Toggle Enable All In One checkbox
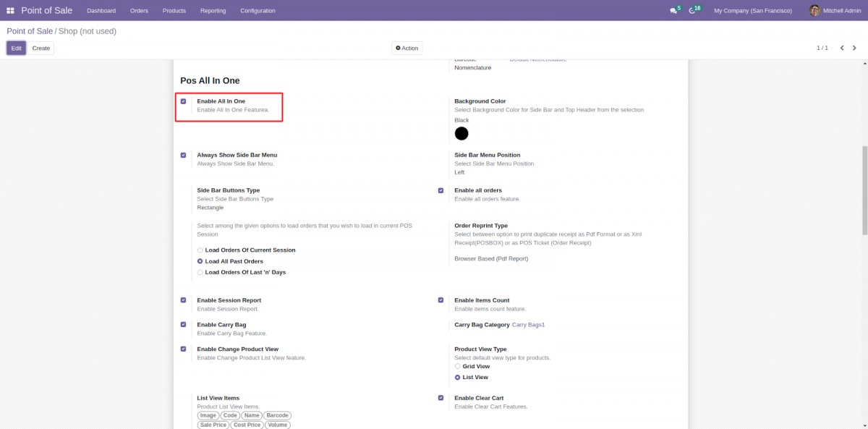Image resolution: width=868 pixels, height=429 pixels. (183, 101)
